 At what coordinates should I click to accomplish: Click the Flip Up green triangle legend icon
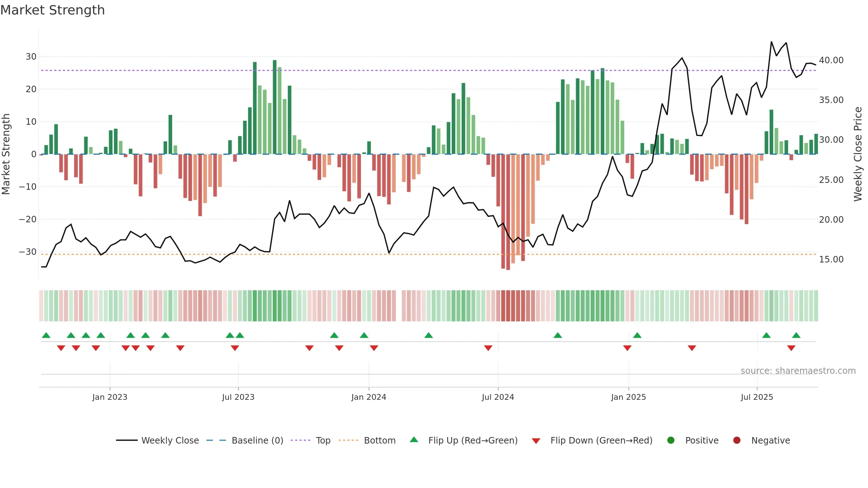(x=414, y=440)
